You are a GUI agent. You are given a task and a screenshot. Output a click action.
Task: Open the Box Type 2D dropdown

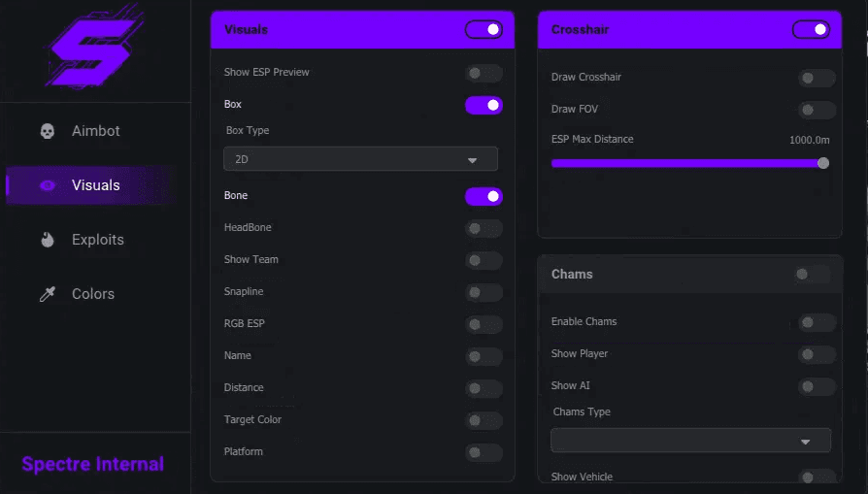pos(360,159)
